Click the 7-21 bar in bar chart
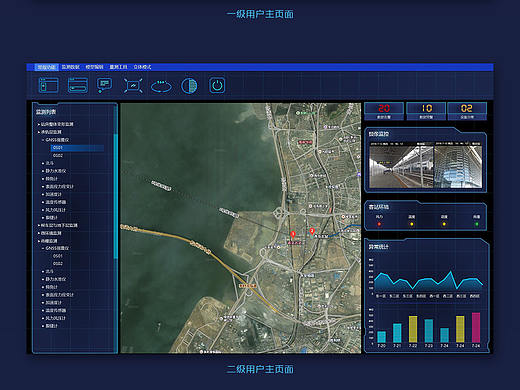520x390 pixels. click(397, 333)
